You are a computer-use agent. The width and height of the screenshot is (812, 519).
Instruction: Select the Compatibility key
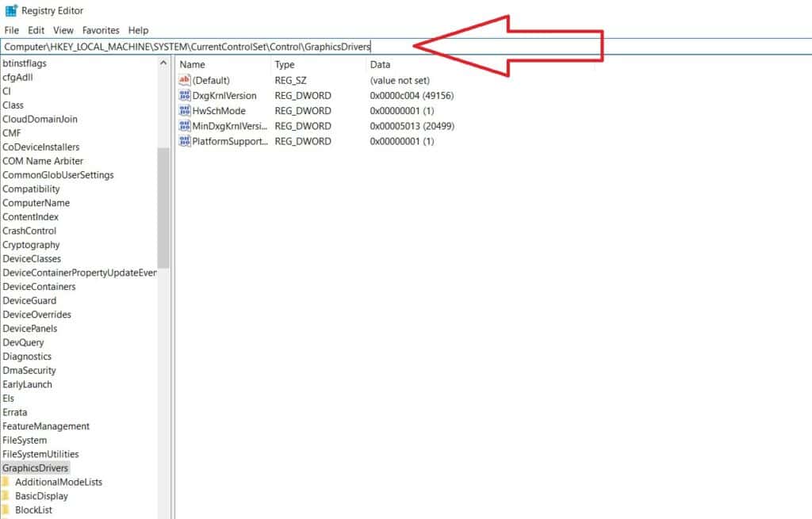coord(31,189)
